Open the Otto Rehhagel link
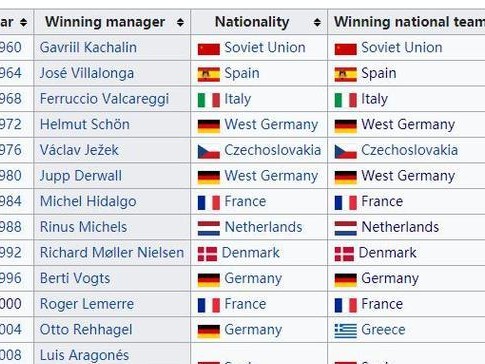 click(86, 330)
